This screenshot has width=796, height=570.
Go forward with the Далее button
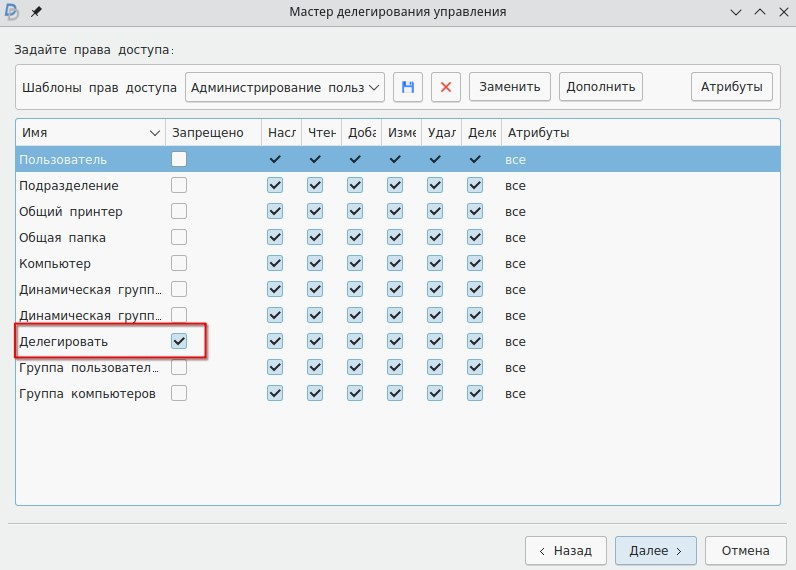point(655,550)
